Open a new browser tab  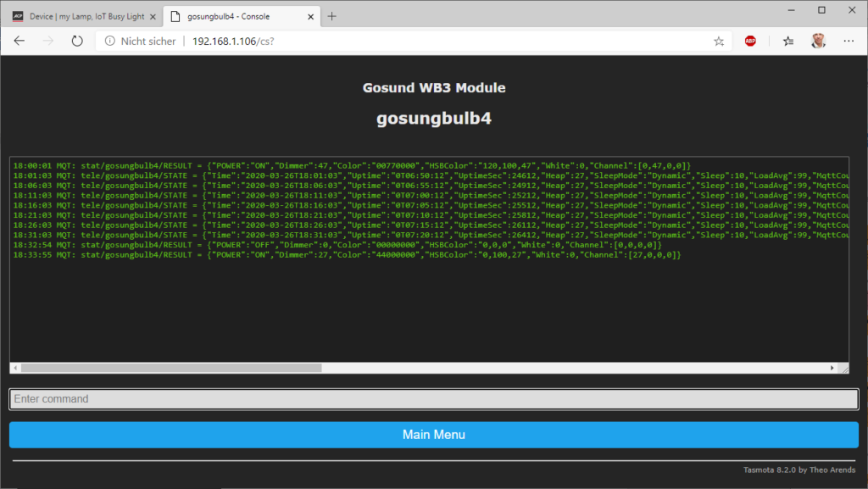331,17
